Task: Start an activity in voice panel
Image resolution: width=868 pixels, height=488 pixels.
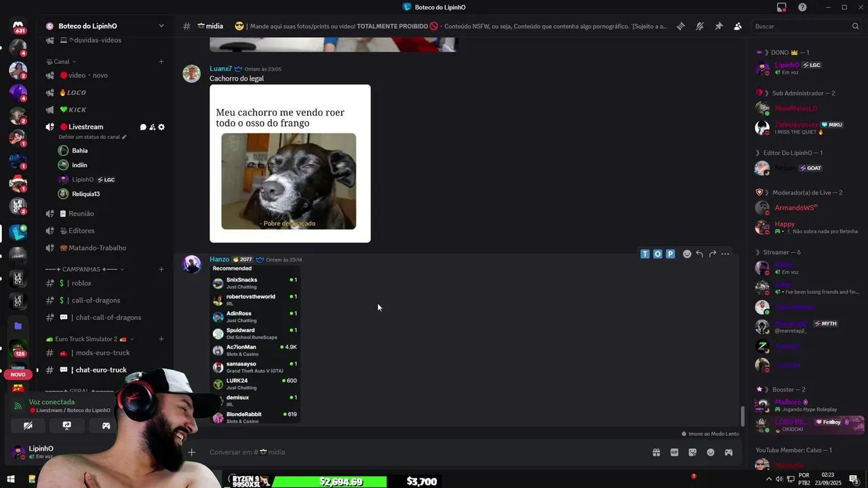Action: (x=106, y=426)
